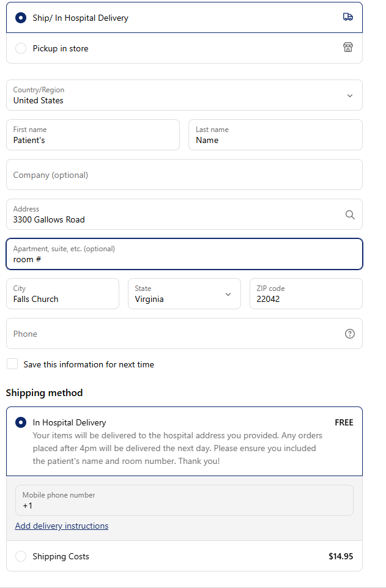Edit the City field

click(x=62, y=294)
